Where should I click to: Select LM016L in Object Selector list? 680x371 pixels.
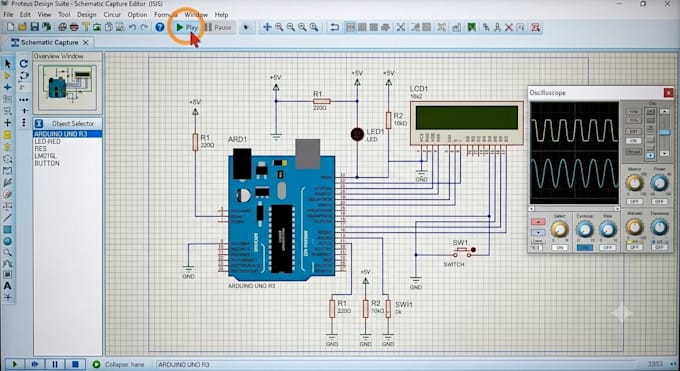click(45, 156)
